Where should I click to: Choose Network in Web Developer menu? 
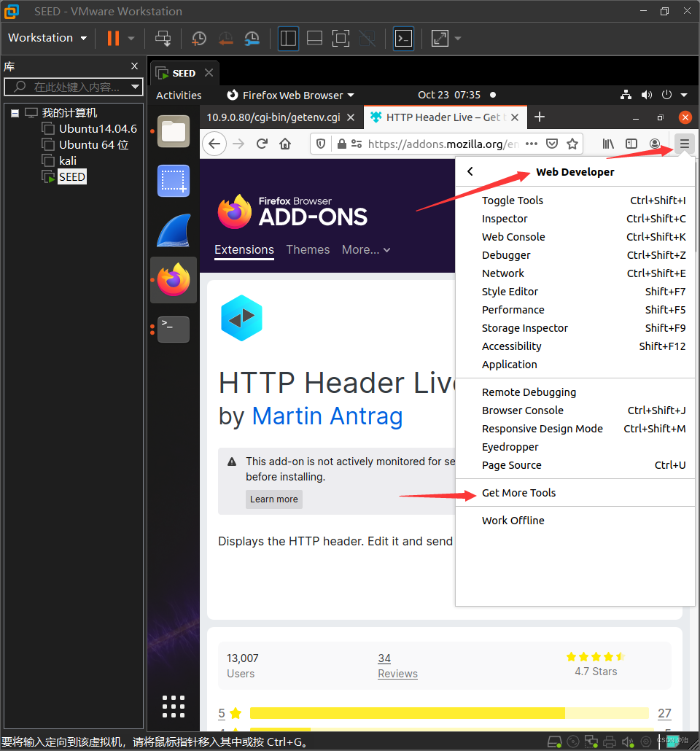pyautogui.click(x=575, y=273)
